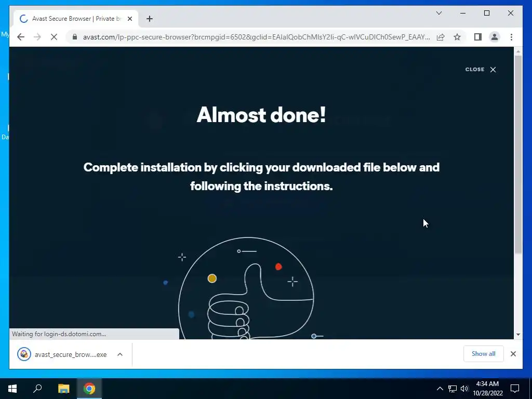Open the notification center icon
532x399 pixels.
(515, 389)
